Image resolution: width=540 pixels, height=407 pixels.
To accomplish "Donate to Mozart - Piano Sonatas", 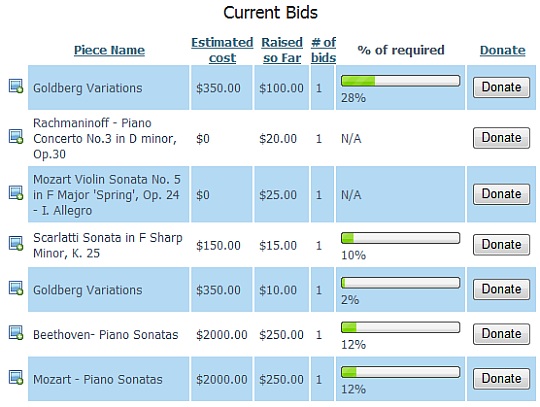I will coord(501,379).
